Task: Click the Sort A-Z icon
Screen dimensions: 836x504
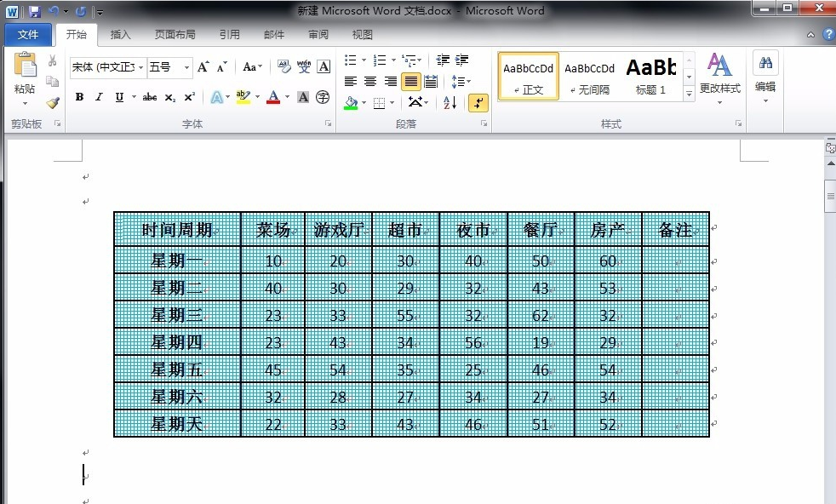Action: click(x=450, y=102)
